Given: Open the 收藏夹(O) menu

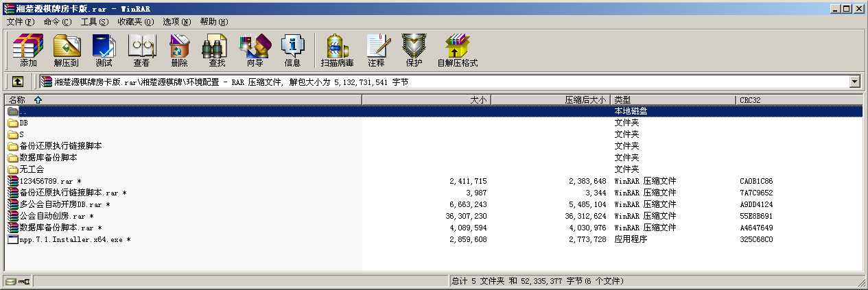Looking at the screenshot, I should click(x=135, y=21).
